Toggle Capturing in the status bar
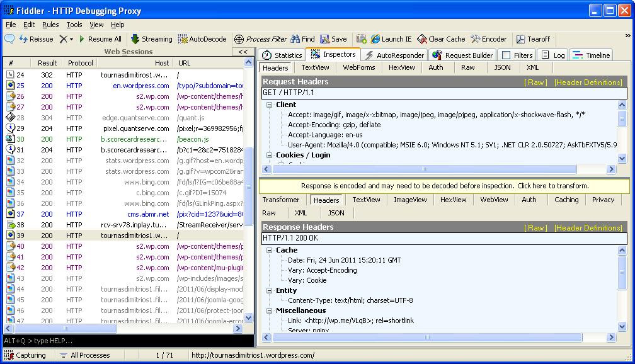The width and height of the screenshot is (635, 364). tap(25, 355)
